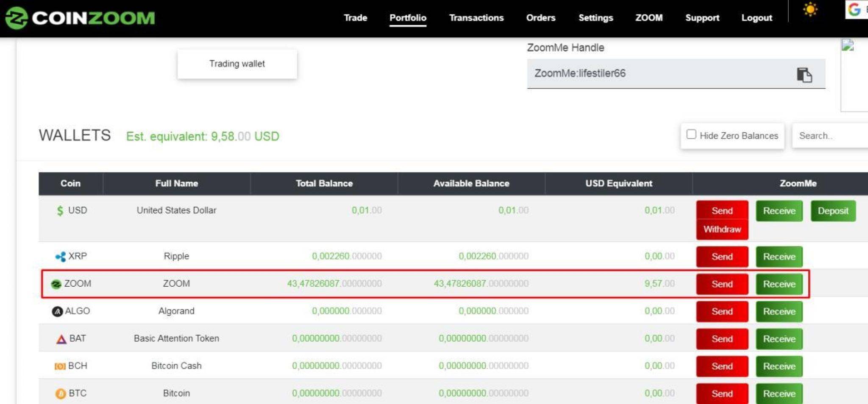Click Logout in the navigation bar
This screenshot has width=868, height=404.
click(757, 18)
